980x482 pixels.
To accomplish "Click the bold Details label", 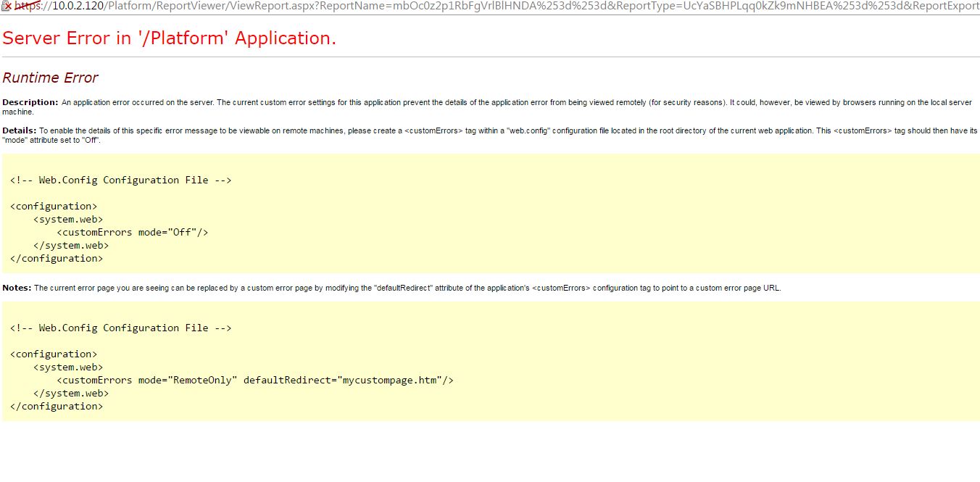I will pos(20,130).
